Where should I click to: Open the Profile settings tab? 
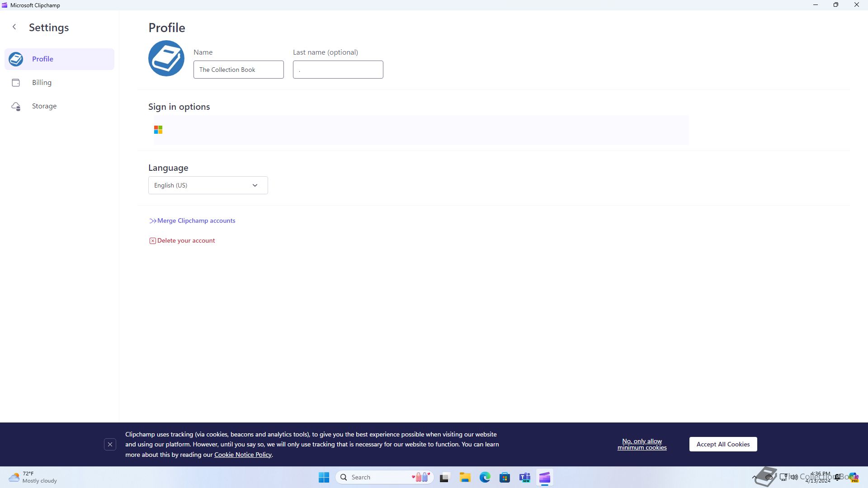(59, 59)
